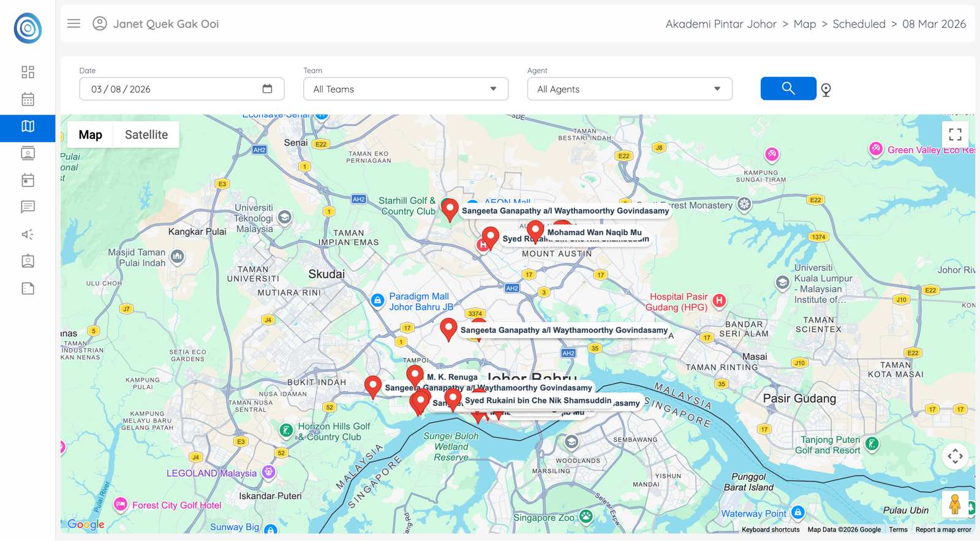Viewport: 980px width, 541px height.
Task: Click the hamburger menu icon
Action: pos(73,24)
